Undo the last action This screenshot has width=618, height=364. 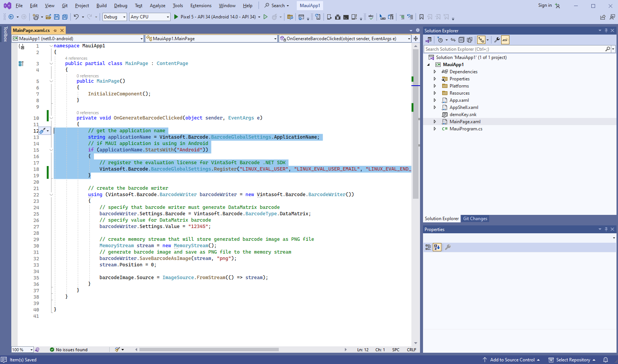click(x=76, y=17)
